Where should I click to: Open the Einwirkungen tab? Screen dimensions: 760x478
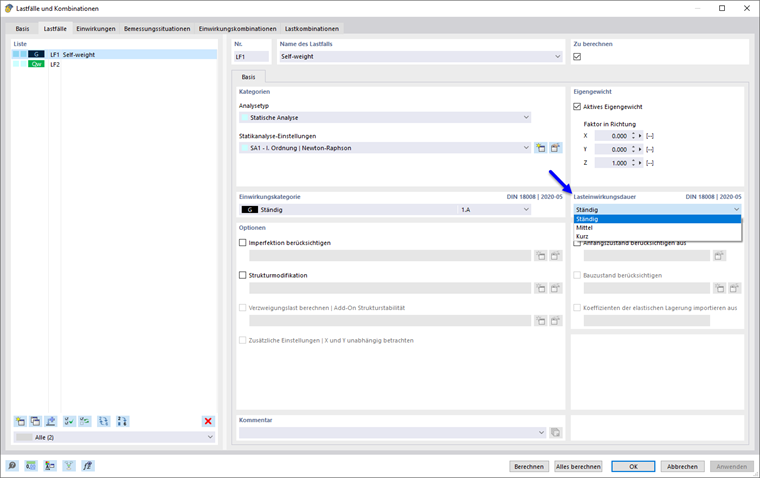(95, 29)
